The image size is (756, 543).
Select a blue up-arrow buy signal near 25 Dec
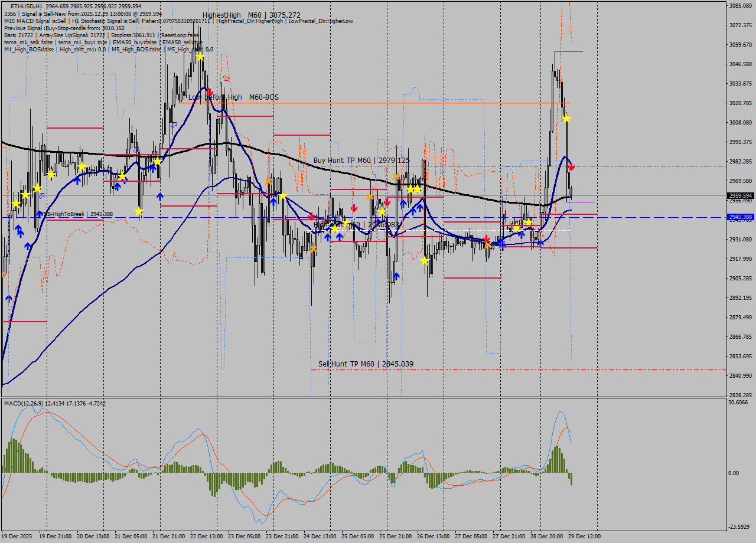(x=413, y=211)
